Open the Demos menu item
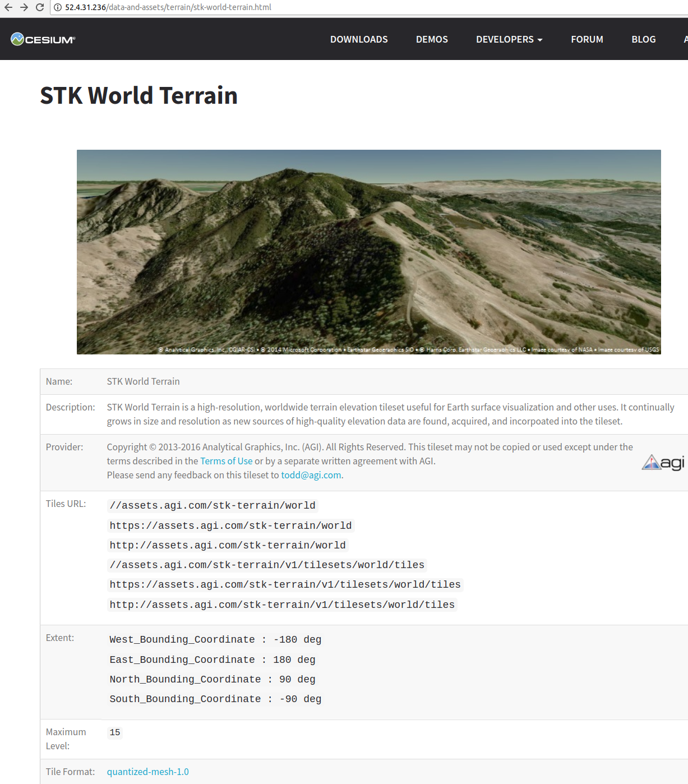Viewport: 688px width, 784px height. click(432, 39)
